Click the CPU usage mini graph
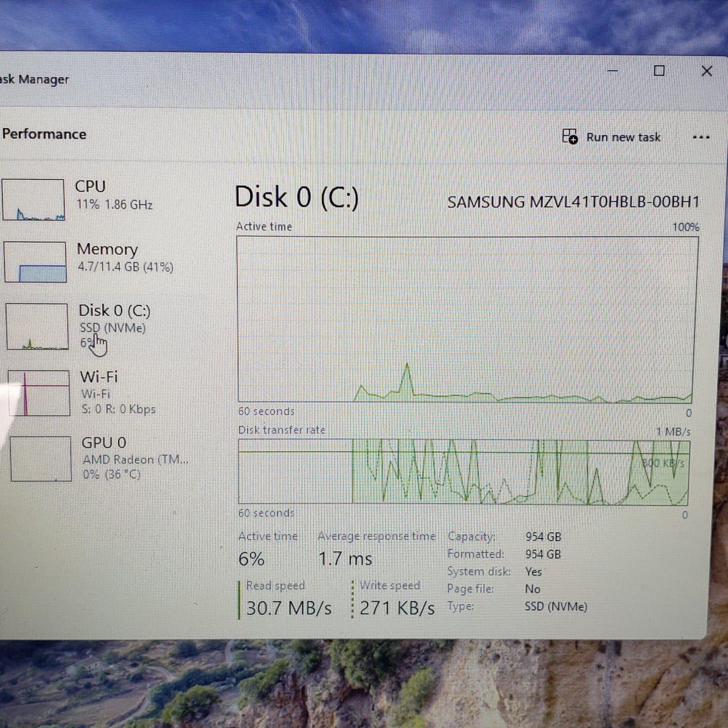This screenshot has height=728, width=728. click(33, 199)
